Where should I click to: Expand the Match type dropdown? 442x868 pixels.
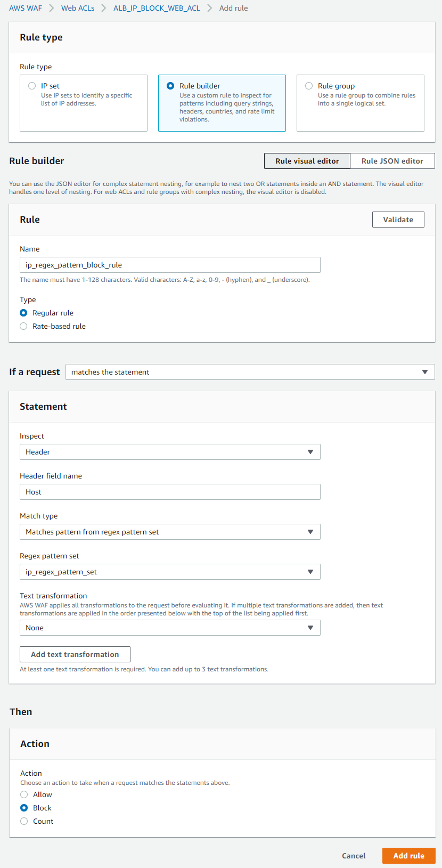[x=170, y=532]
